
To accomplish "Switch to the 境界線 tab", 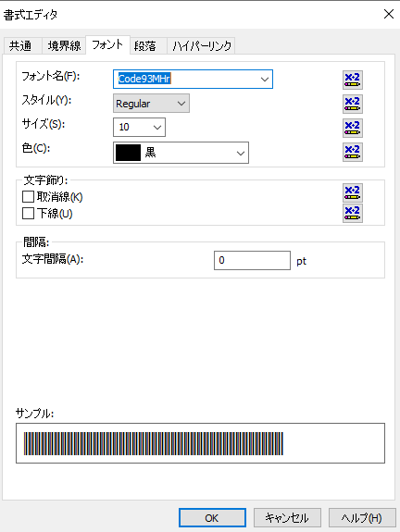I will tap(64, 46).
